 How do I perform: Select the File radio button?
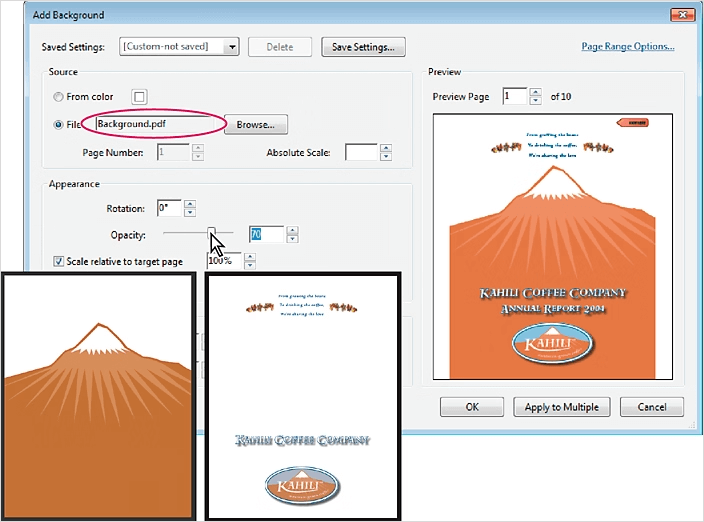[58, 125]
